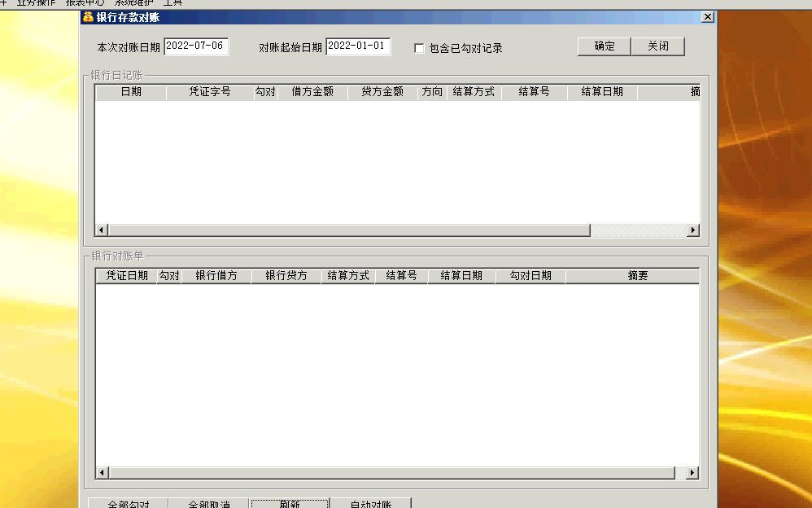The image size is (812, 508).
Task: Click the 对账起始日期 input field
Action: click(358, 46)
